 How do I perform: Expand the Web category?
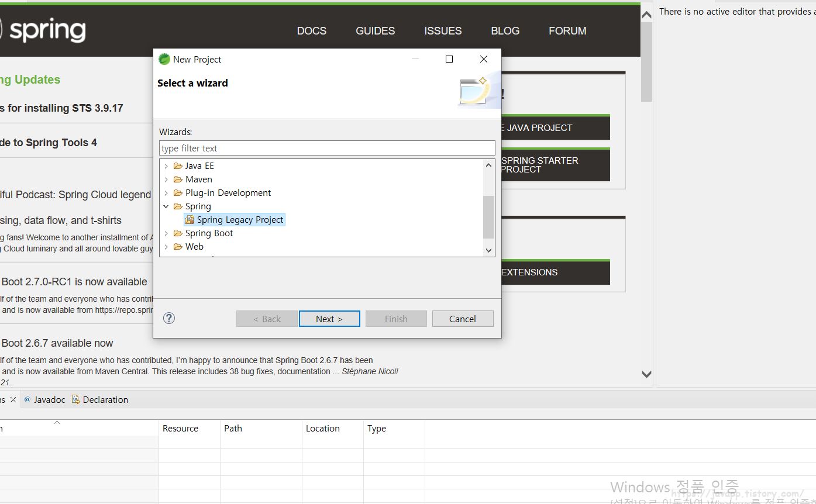166,247
